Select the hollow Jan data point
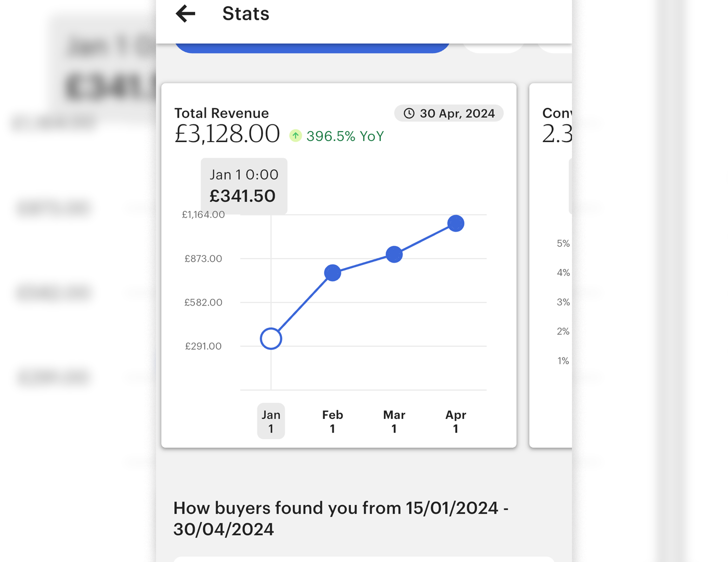Image resolution: width=728 pixels, height=562 pixels. (x=271, y=339)
